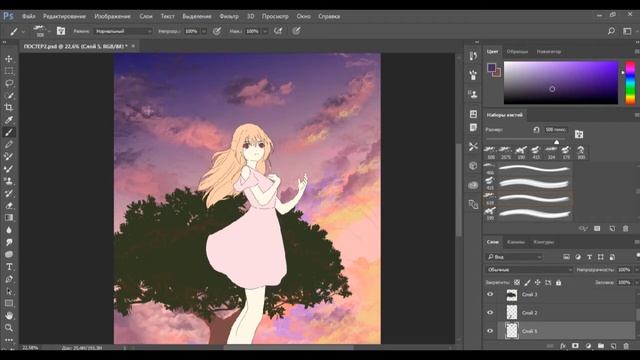Select the Horizontal Type tool
This screenshot has height=360, width=640.
[x=9, y=267]
